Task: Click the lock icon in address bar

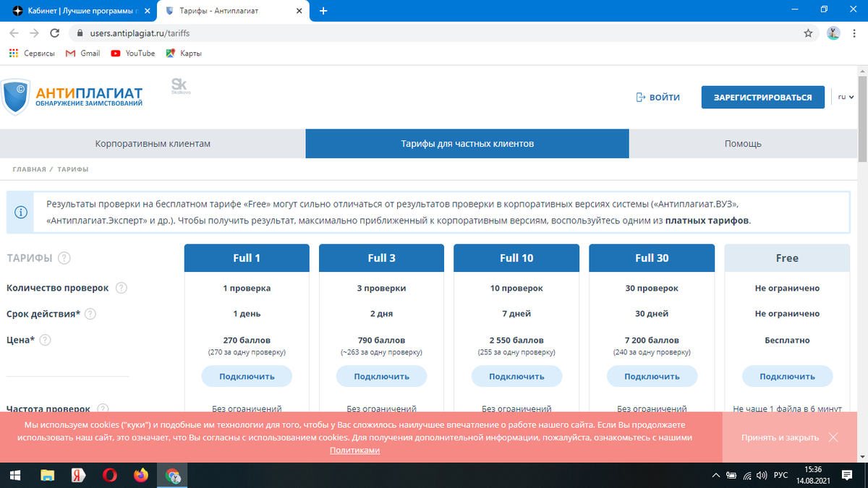Action: coord(80,33)
